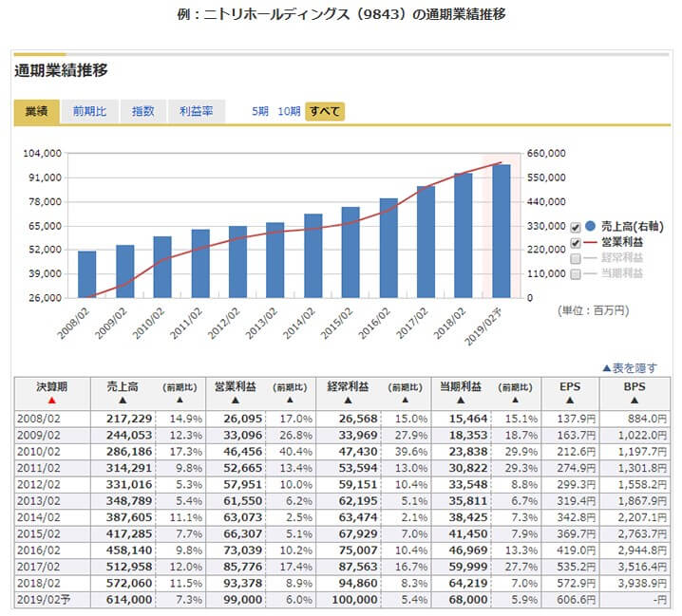Click red 営業利益 legend line swatch
682x616 pixels.
click(x=590, y=243)
